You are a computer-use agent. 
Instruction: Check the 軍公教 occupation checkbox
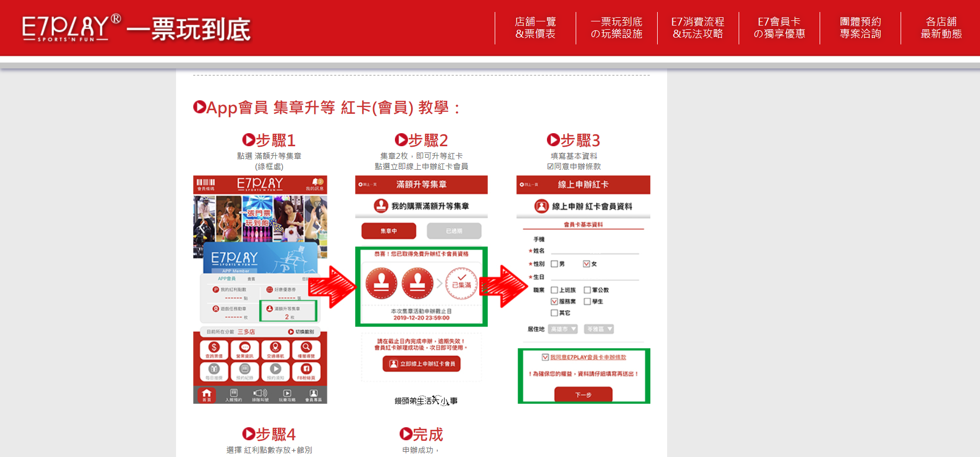587,290
